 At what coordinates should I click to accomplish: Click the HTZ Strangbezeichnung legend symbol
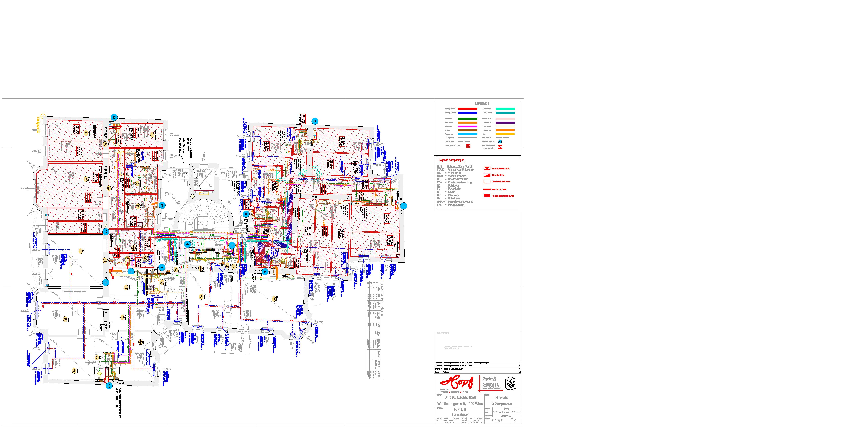click(x=500, y=142)
